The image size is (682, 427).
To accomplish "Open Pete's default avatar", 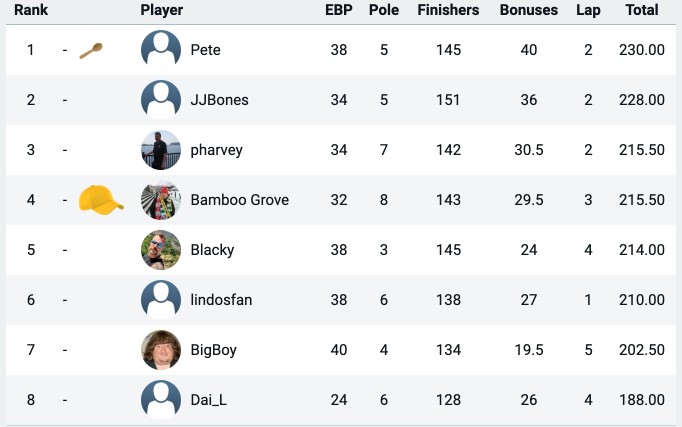I will pos(161,50).
